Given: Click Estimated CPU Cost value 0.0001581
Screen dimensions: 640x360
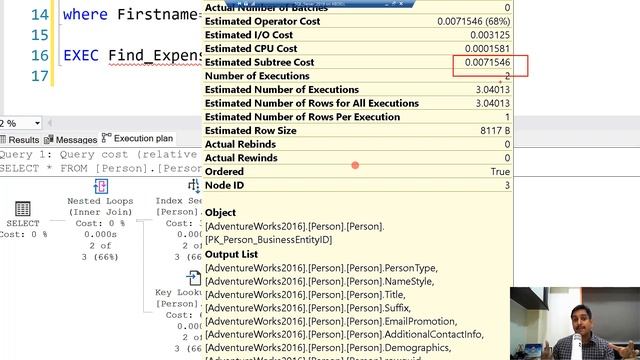Looking at the screenshot, I should click(x=487, y=49).
